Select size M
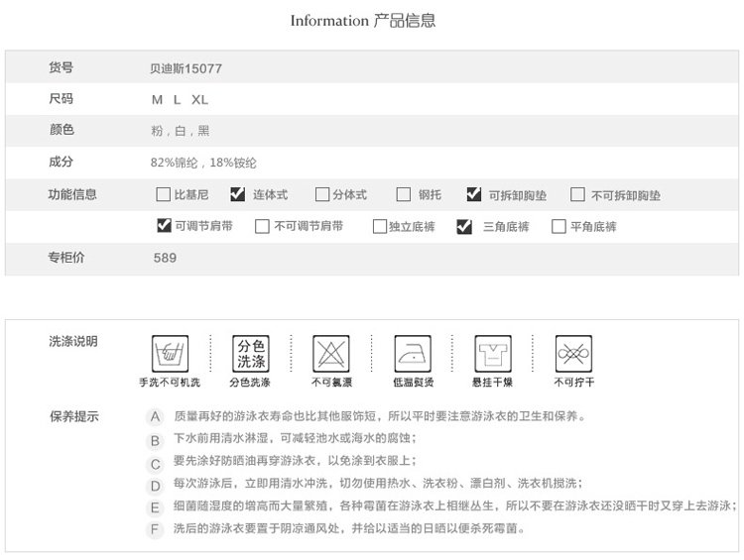 [x=157, y=100]
